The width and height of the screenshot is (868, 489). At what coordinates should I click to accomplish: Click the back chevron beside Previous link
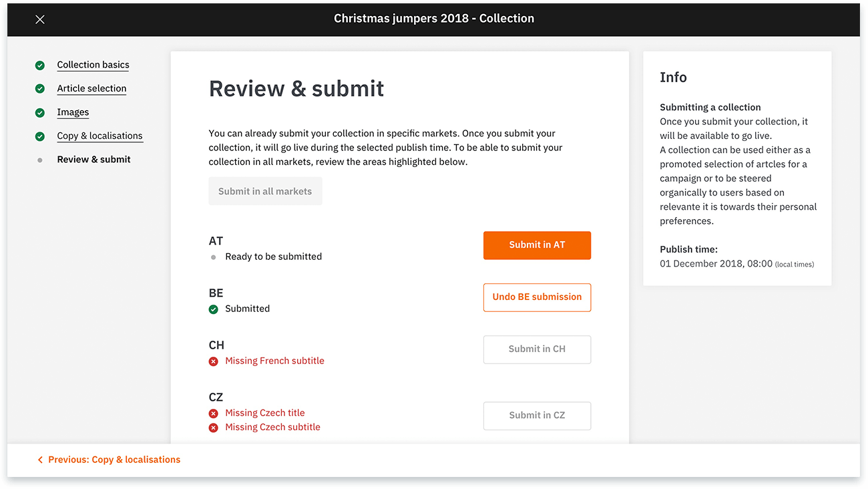coord(40,460)
